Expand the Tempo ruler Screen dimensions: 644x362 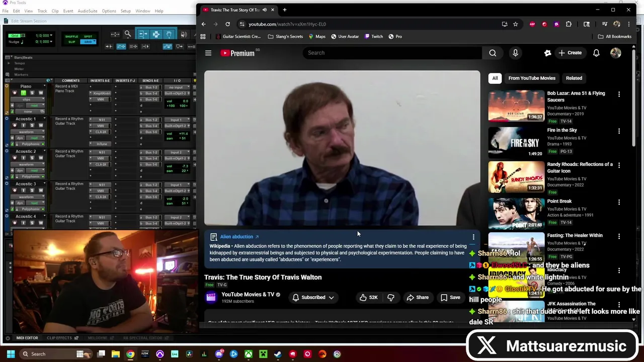(x=9, y=63)
